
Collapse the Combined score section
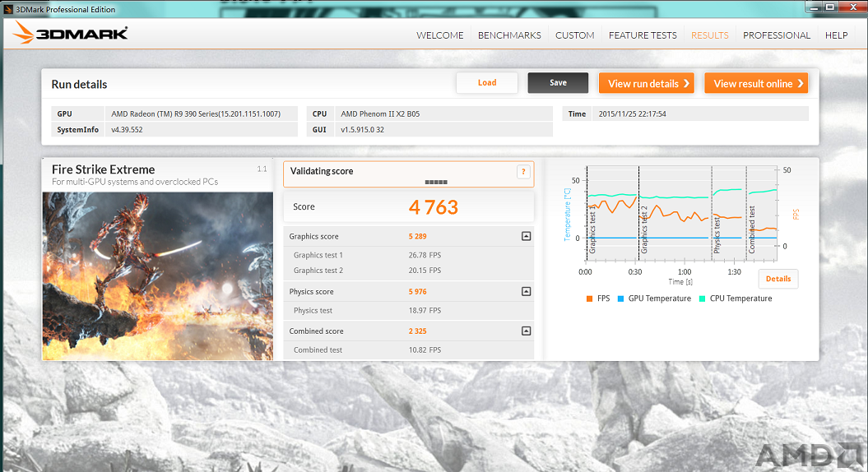point(526,331)
